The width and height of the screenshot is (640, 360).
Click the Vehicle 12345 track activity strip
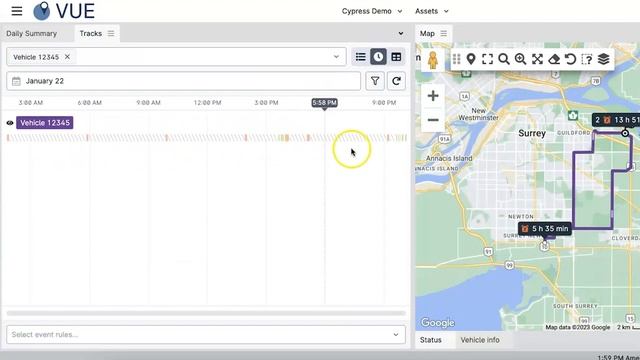tap(207, 138)
